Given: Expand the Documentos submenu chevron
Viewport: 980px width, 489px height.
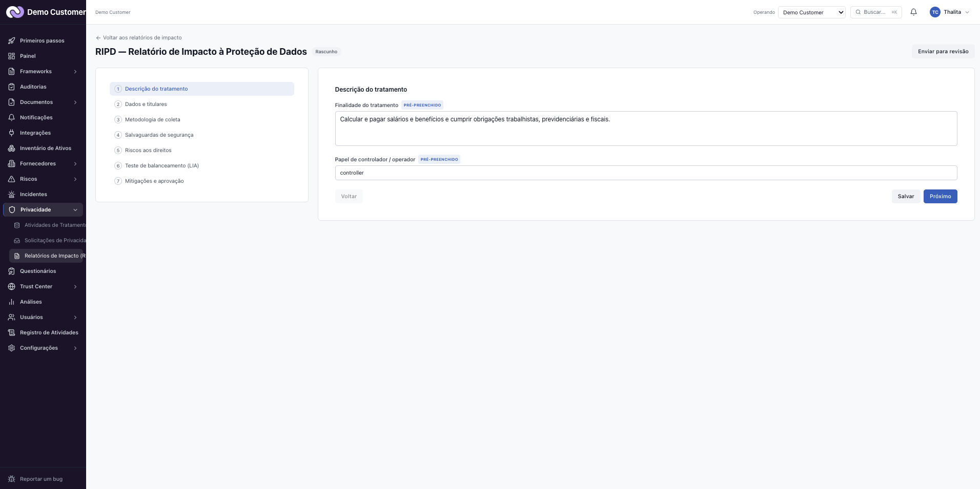Looking at the screenshot, I should pyautogui.click(x=75, y=102).
